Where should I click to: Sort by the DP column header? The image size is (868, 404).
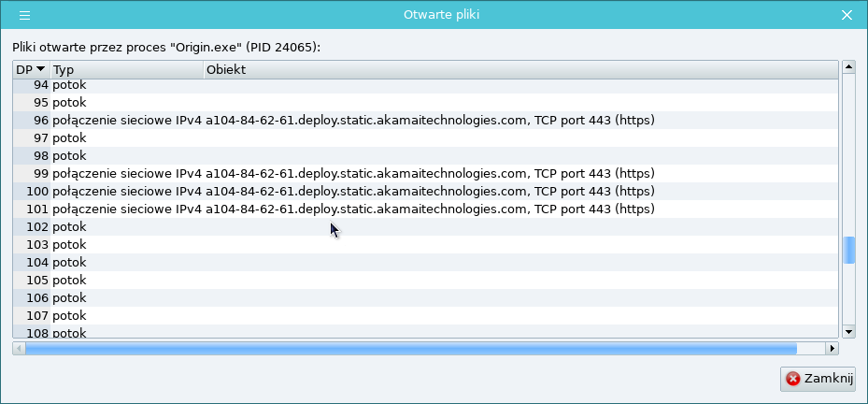coord(32,70)
